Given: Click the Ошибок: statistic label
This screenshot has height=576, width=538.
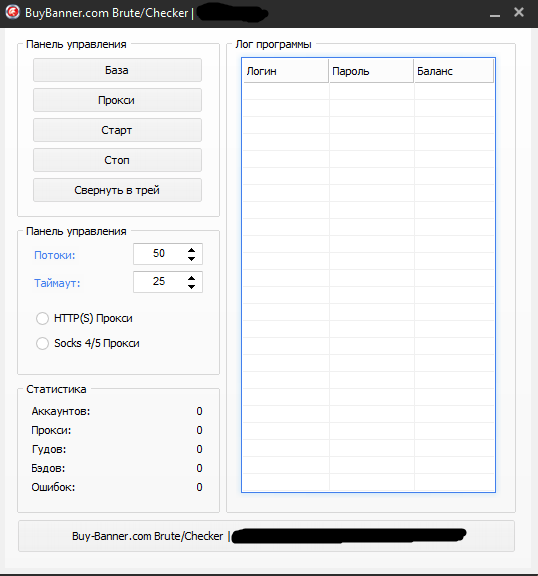Looking at the screenshot, I should point(53,487).
